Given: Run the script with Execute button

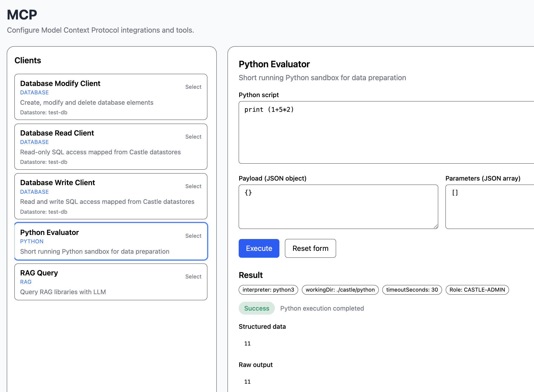Looking at the screenshot, I should coord(259,248).
